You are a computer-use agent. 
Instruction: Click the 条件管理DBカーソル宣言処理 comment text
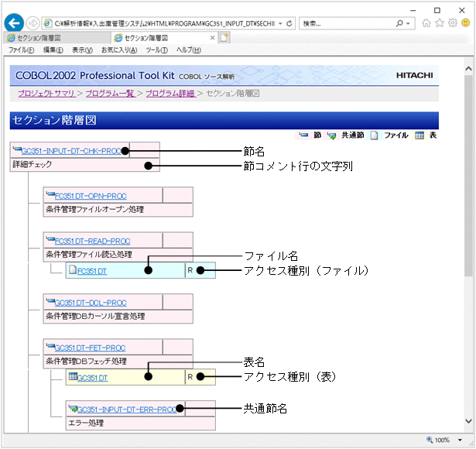coord(95,317)
